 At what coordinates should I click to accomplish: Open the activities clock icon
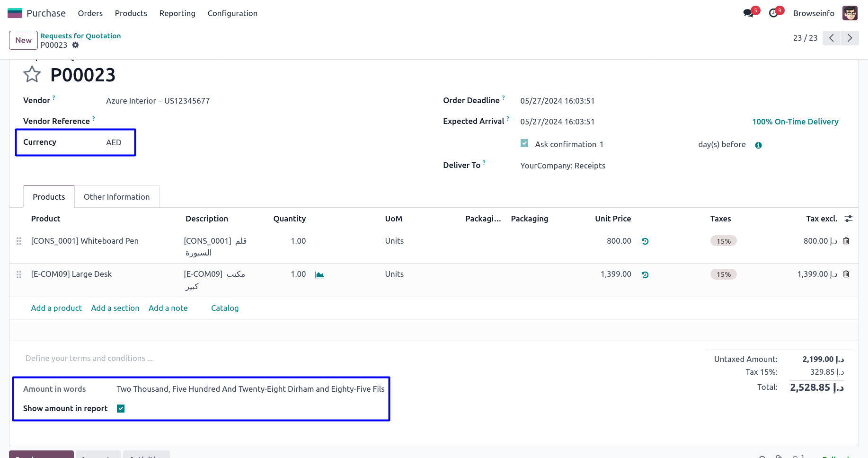pos(773,13)
